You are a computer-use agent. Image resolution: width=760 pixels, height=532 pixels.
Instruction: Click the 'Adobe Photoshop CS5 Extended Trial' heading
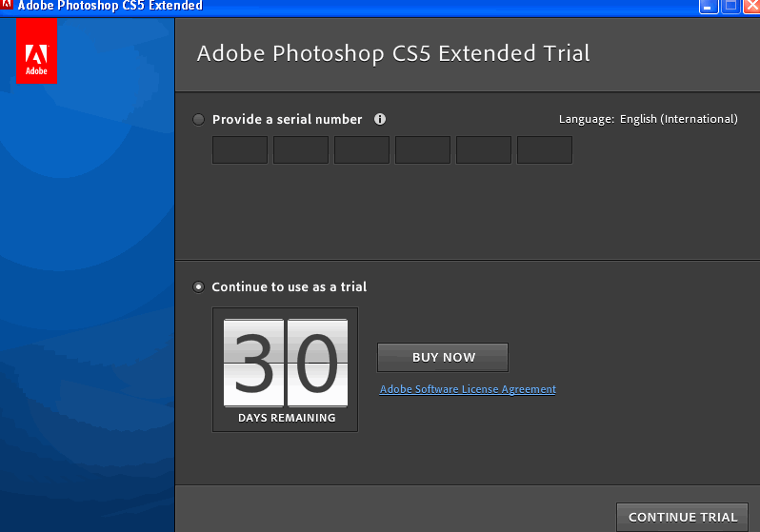[x=393, y=53]
